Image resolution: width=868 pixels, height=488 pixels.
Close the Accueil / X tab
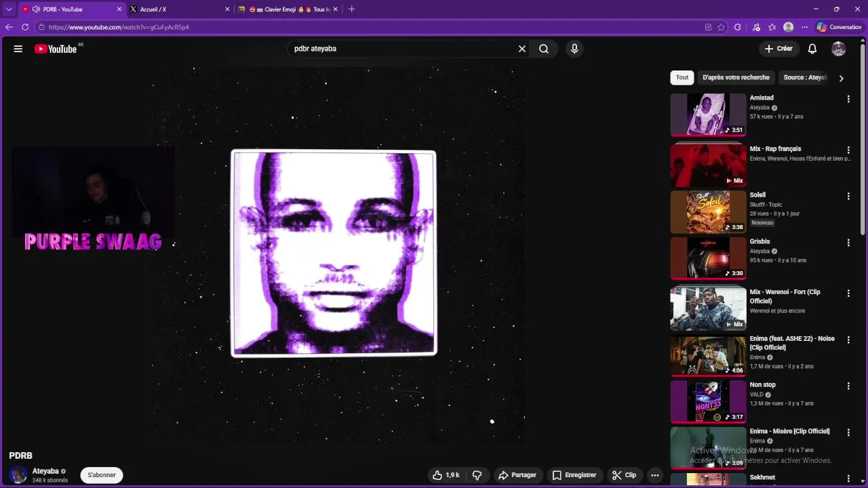click(x=227, y=9)
